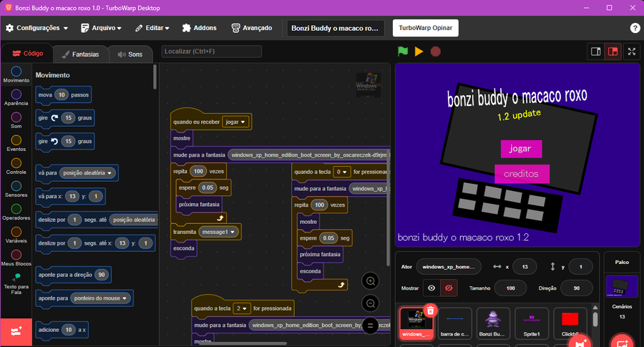The width and height of the screenshot is (644, 347).
Task: Select Movimento block category
Action: 16,74
